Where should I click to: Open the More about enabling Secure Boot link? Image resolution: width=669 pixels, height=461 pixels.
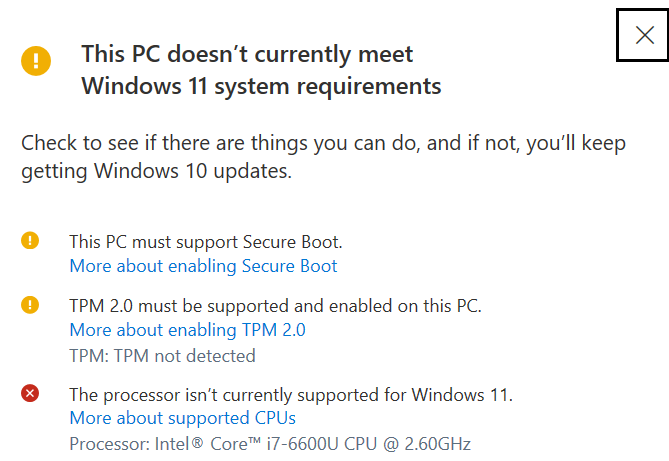pos(203,266)
